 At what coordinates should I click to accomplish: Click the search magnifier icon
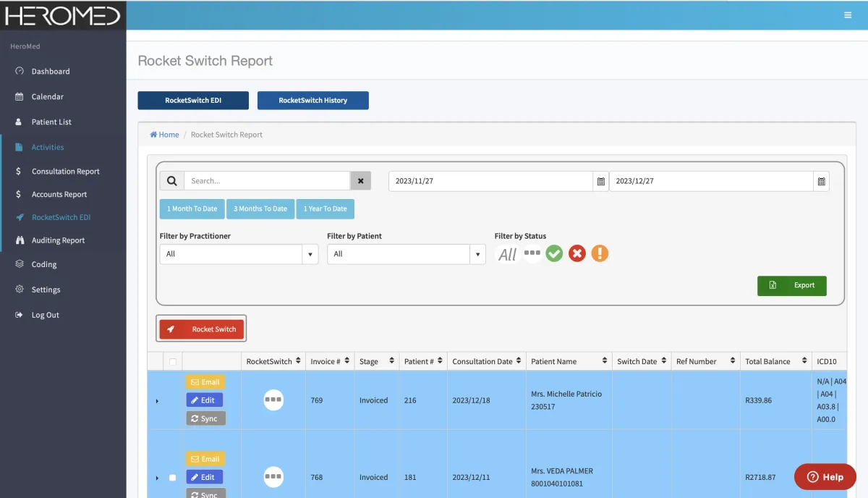[171, 181]
